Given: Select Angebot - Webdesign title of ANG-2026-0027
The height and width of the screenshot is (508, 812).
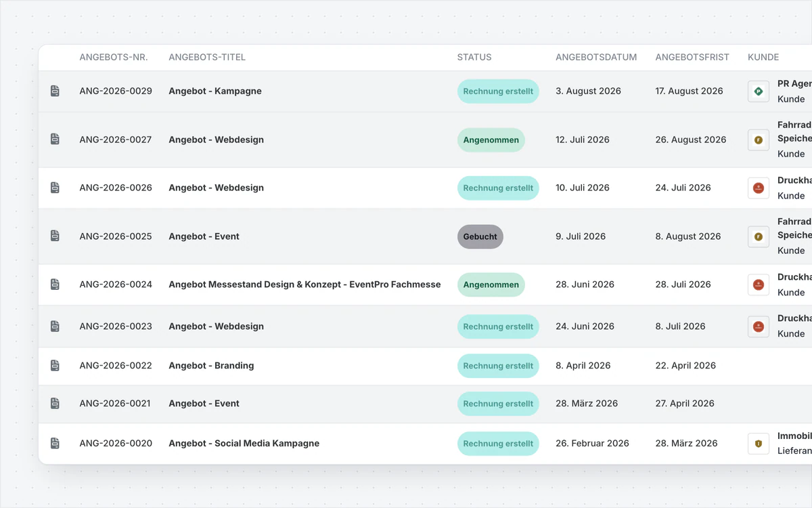Looking at the screenshot, I should point(216,140).
